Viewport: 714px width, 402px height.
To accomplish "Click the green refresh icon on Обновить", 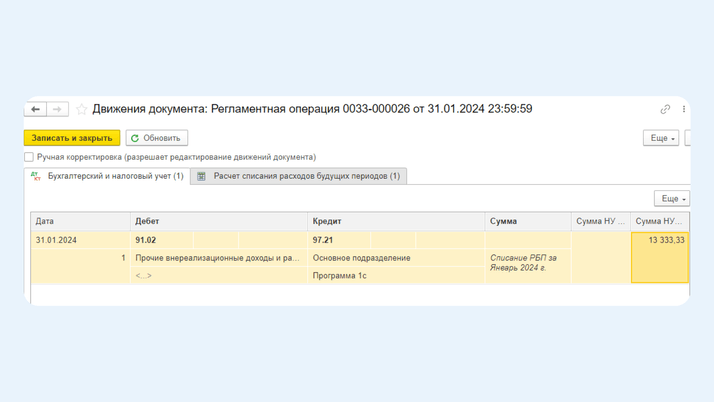I will tap(135, 138).
